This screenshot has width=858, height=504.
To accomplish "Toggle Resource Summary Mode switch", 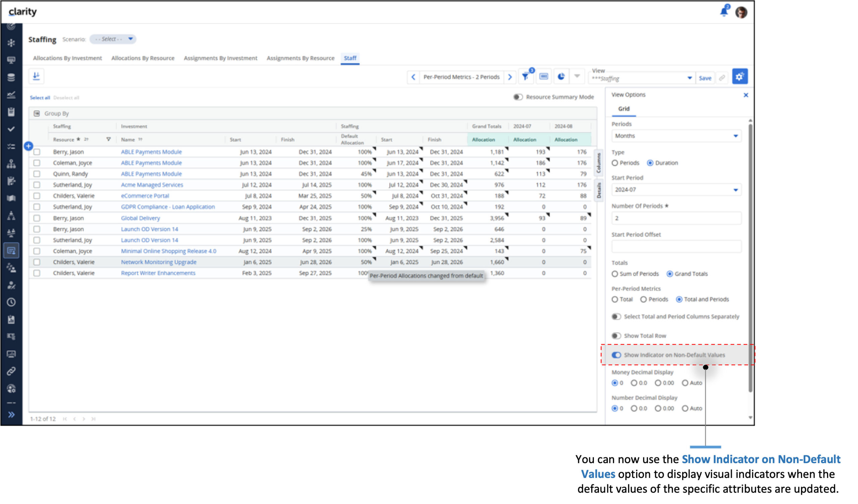I will click(518, 97).
